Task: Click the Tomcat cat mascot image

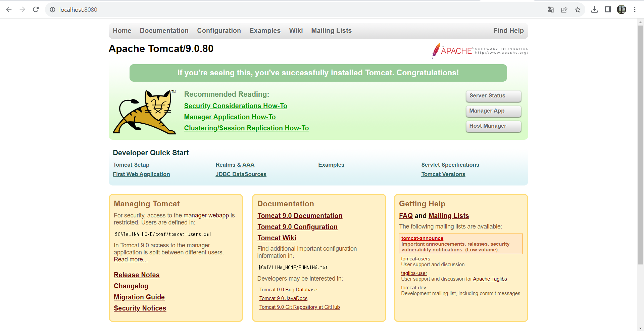Action: click(144, 112)
